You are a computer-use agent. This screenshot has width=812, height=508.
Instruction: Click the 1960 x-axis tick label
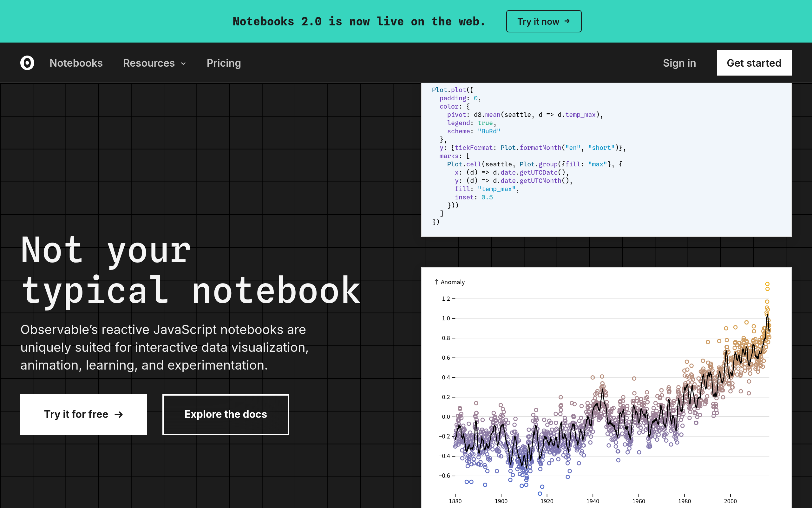pyautogui.click(x=638, y=501)
